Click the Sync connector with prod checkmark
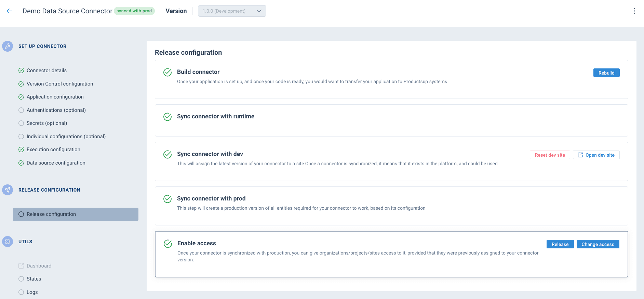 [x=167, y=199]
